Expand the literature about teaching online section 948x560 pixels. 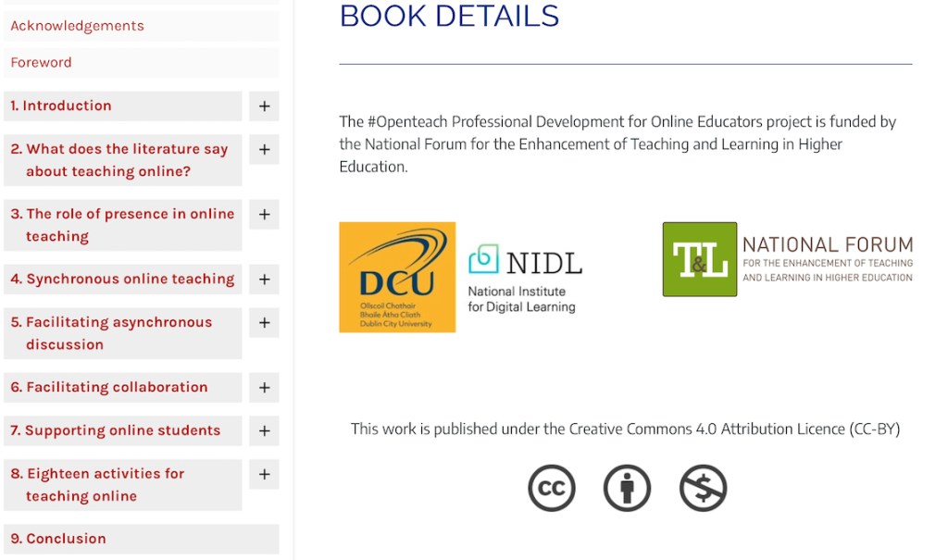point(264,150)
